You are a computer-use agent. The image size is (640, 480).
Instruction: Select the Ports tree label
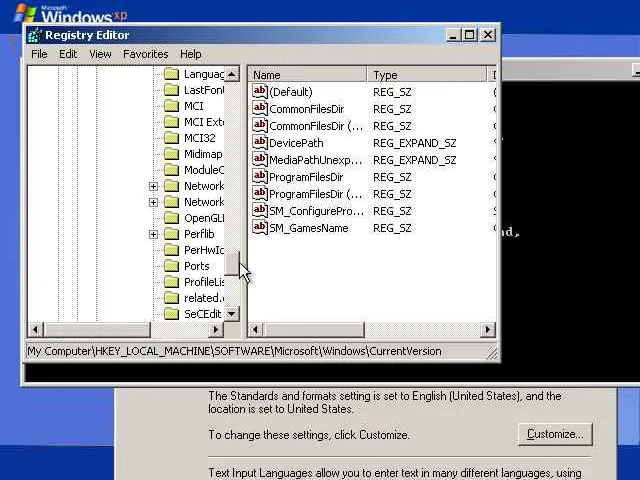pyautogui.click(x=196, y=266)
